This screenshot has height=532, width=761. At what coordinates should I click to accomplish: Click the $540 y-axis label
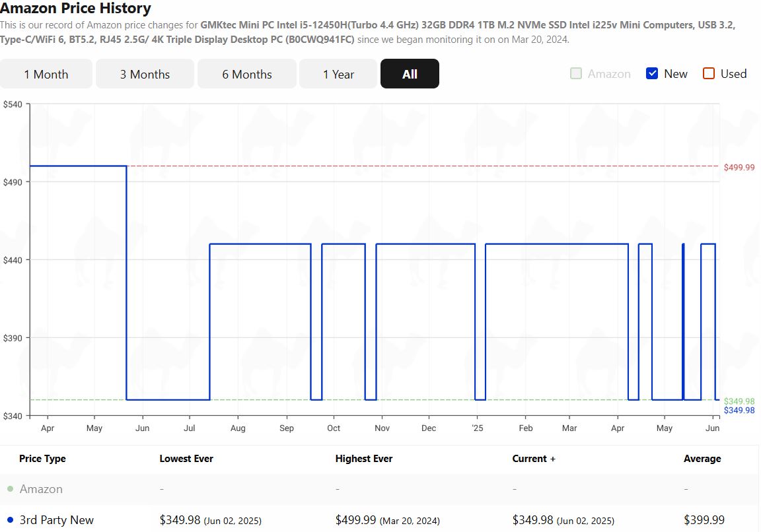[13, 104]
